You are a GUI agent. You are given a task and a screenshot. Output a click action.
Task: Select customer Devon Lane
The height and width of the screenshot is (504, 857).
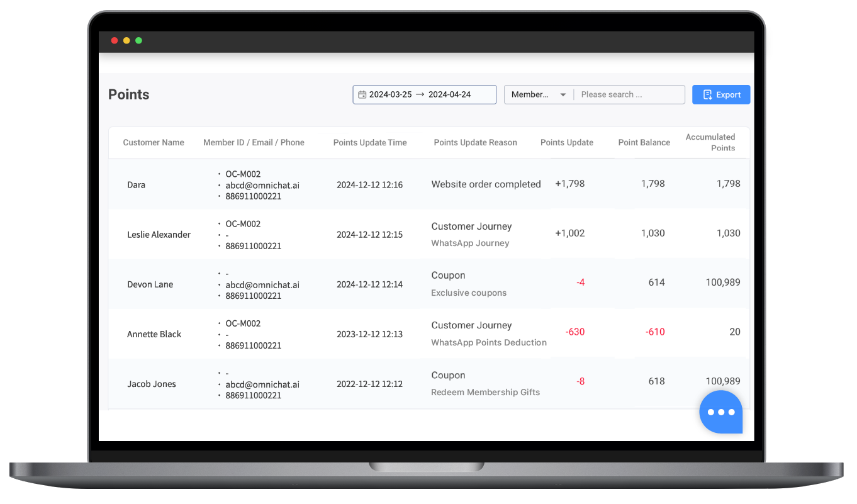coord(150,284)
